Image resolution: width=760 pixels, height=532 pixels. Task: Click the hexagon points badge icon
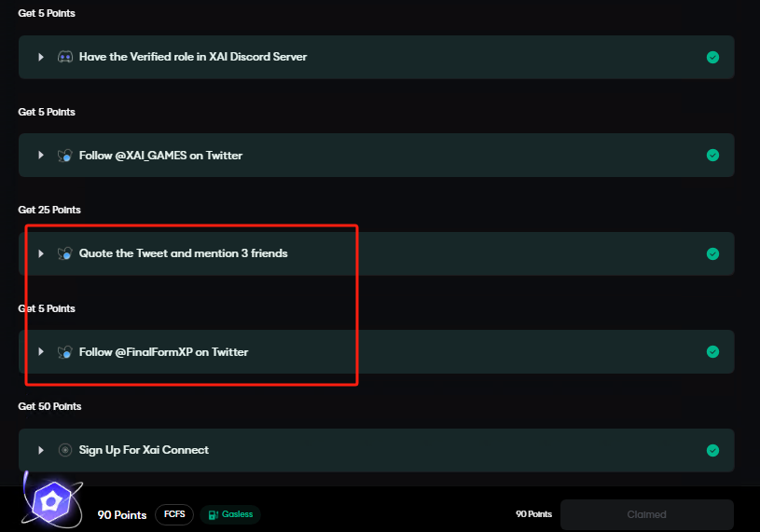[x=52, y=502]
